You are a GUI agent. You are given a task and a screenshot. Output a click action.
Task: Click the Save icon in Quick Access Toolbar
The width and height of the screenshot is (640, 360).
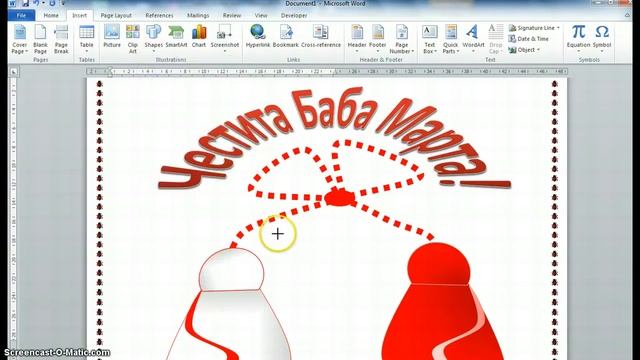coord(25,3)
